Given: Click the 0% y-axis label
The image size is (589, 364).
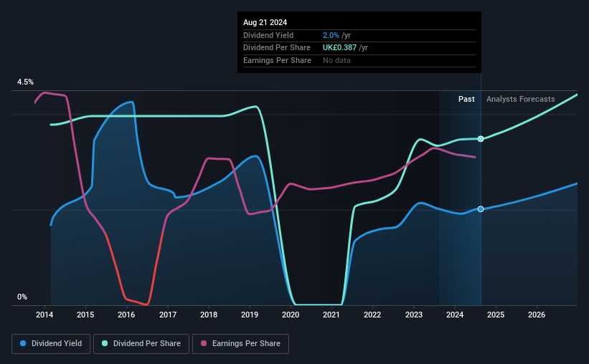Looking at the screenshot, I should coord(22,297).
